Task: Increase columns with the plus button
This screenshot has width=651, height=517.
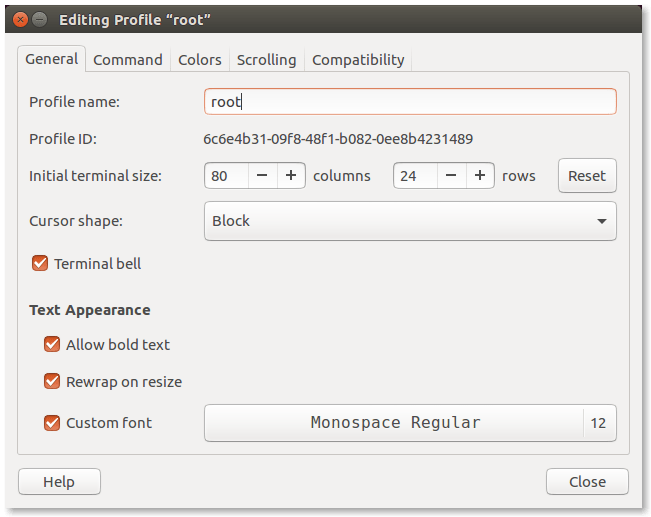Action: tap(291, 176)
